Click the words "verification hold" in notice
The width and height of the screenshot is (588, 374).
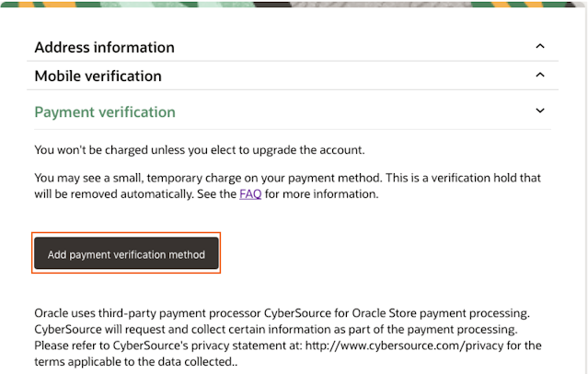pyautogui.click(x=491, y=178)
